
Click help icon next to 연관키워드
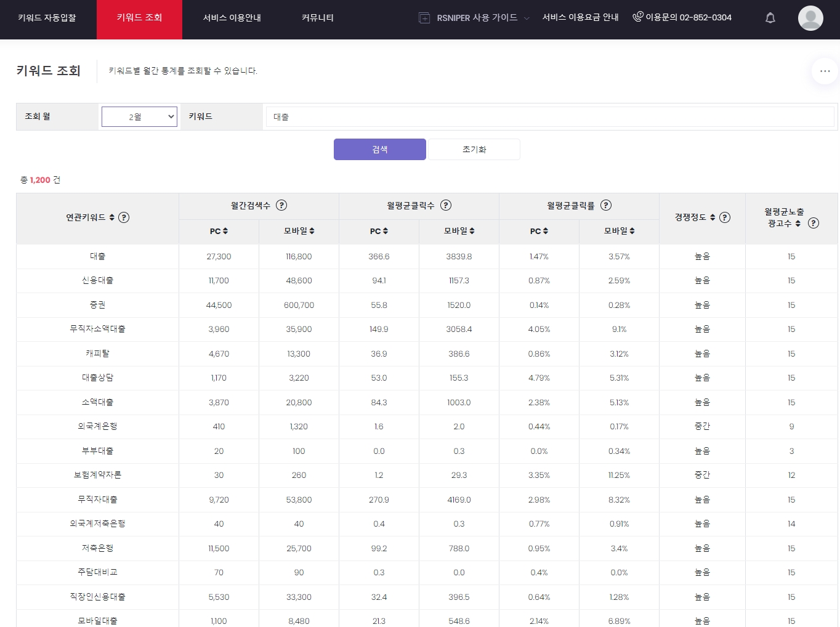click(x=124, y=217)
